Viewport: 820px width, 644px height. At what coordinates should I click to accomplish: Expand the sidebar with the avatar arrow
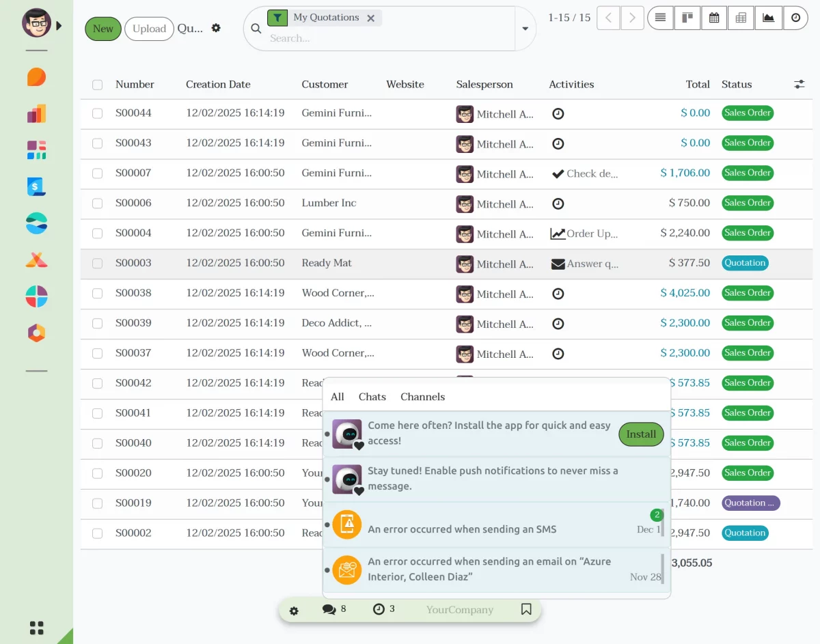(57, 26)
